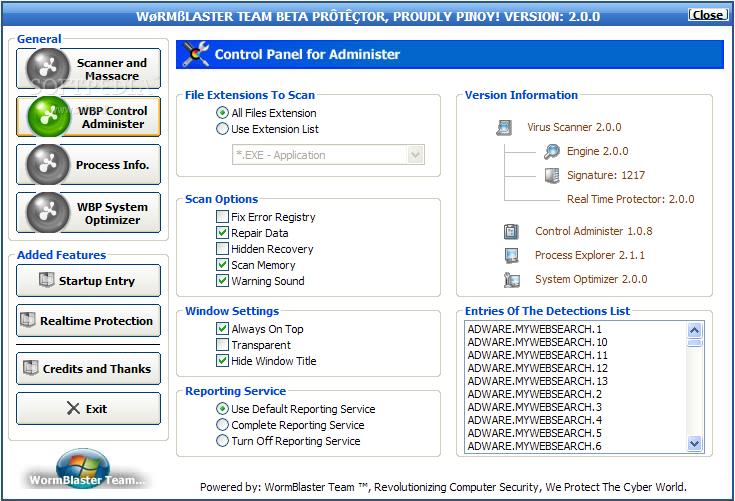Image resolution: width=735 pixels, height=501 pixels.
Task: Select Use Default Reporting Service
Action: click(222, 409)
